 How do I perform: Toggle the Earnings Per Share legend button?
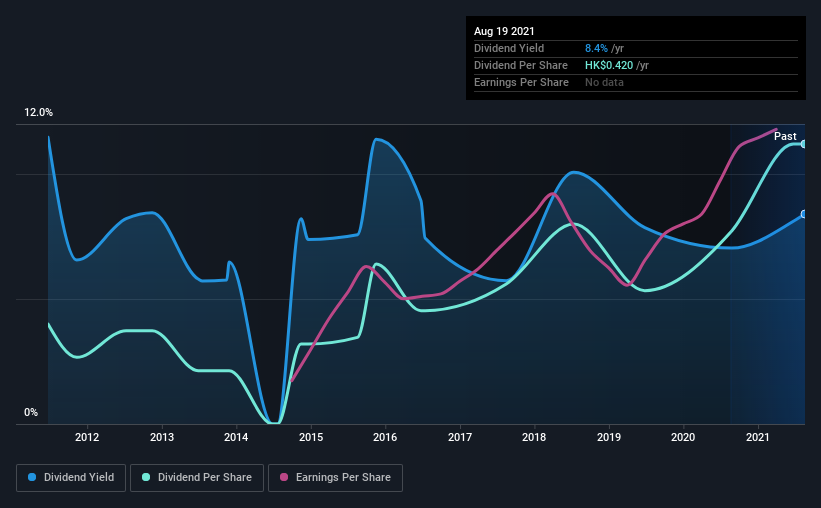pos(335,478)
